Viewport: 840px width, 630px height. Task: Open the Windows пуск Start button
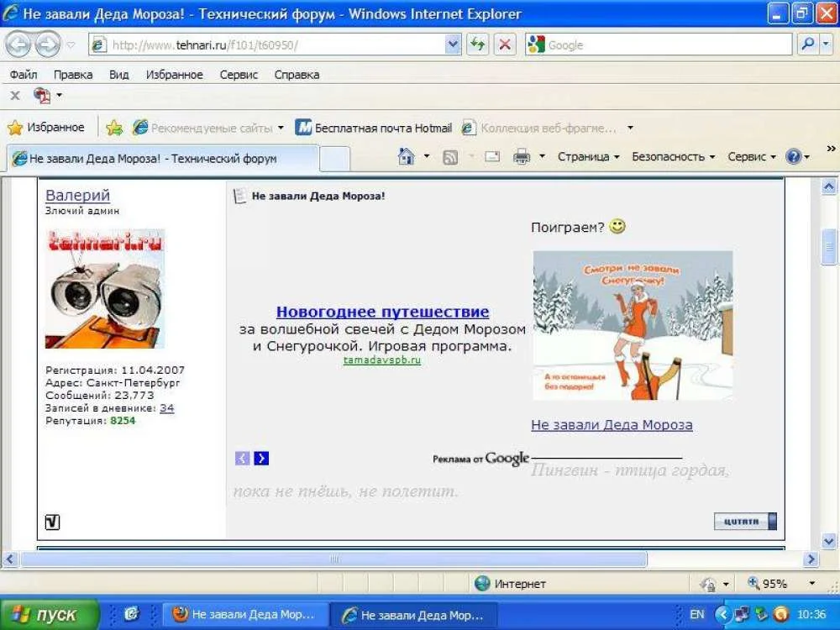point(50,614)
